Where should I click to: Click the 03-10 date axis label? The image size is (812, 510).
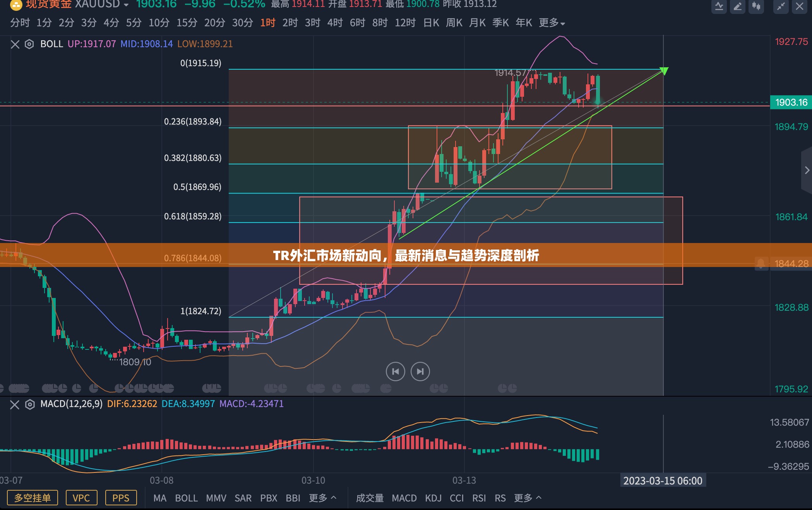pyautogui.click(x=313, y=480)
